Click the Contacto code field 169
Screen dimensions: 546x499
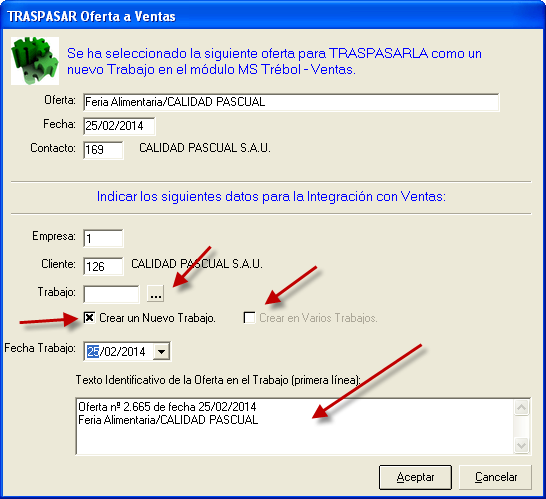click(x=103, y=150)
